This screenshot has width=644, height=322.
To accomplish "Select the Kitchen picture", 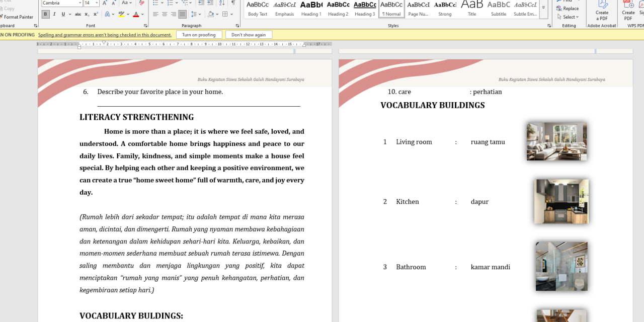I will coord(561,202).
